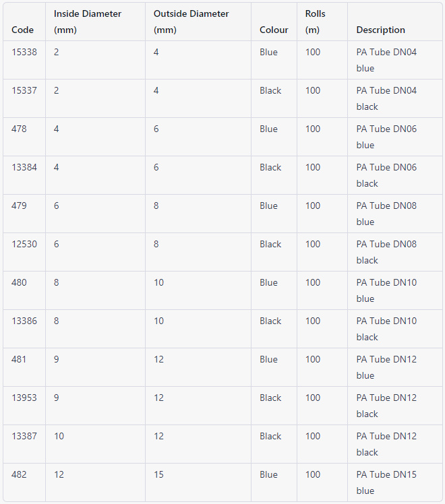
Task: Select product code 15338
Action: pos(24,52)
